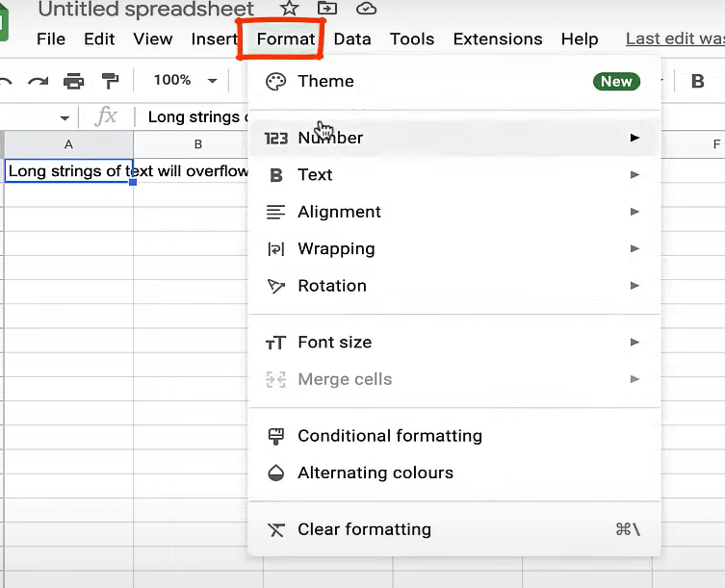Select Alternating colours option
This screenshot has height=588, width=725.
tap(375, 473)
